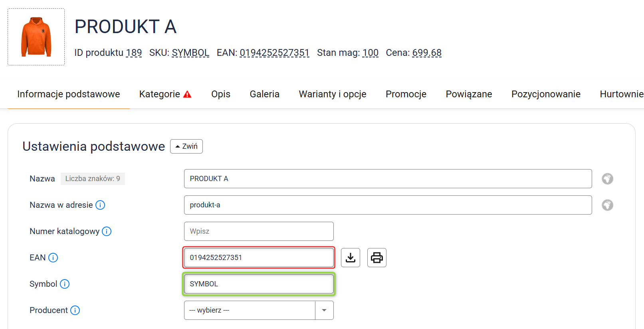Focus the Numer katalogowy input field
This screenshot has height=329, width=644.
click(258, 231)
